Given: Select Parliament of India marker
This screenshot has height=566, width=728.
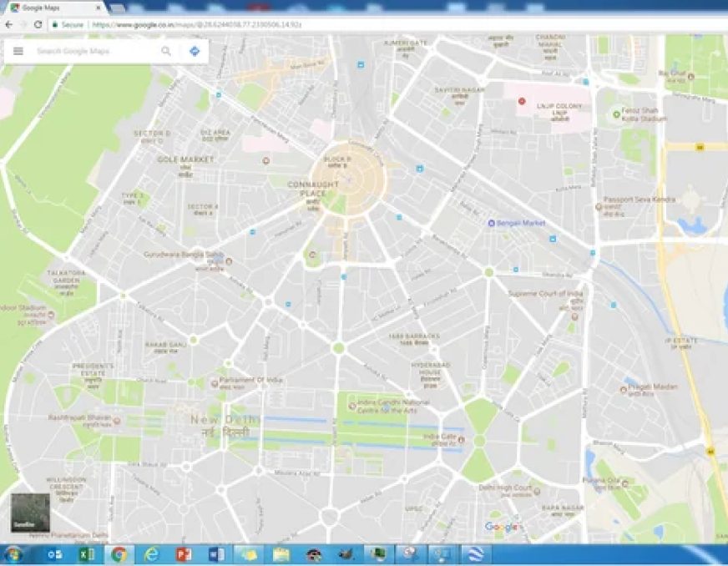Looking at the screenshot, I should [215, 383].
